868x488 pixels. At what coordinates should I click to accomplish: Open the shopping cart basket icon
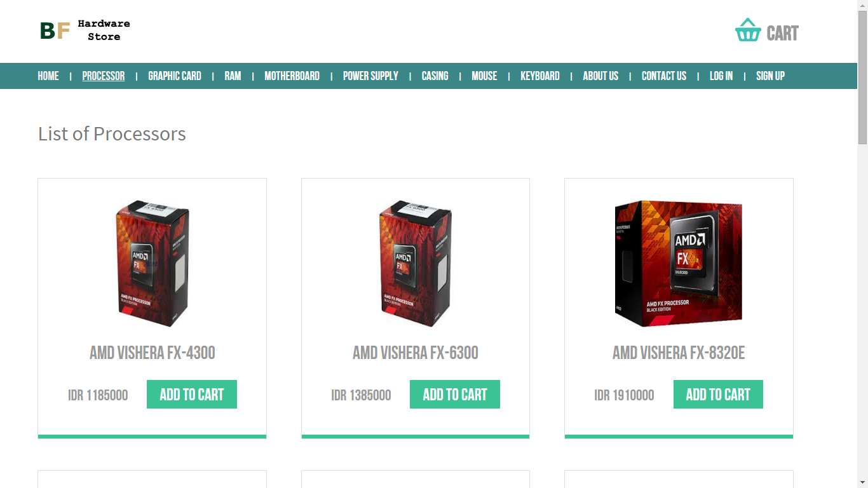(x=748, y=30)
